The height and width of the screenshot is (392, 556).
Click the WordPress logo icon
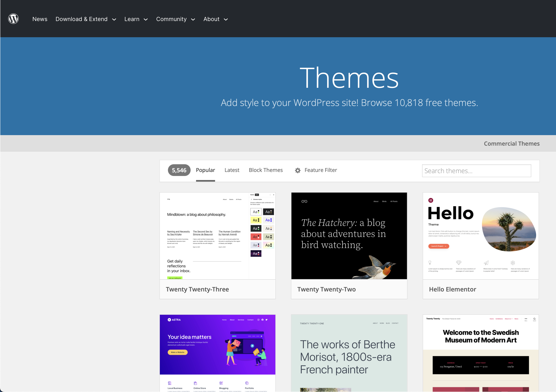tap(13, 19)
